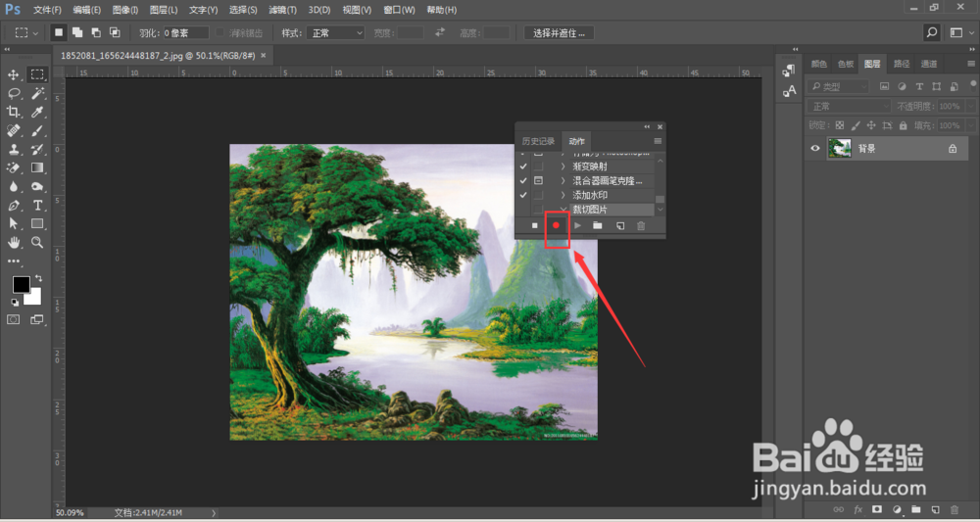
Task: Delete action with trash icon in Actions panel
Action: tap(641, 225)
